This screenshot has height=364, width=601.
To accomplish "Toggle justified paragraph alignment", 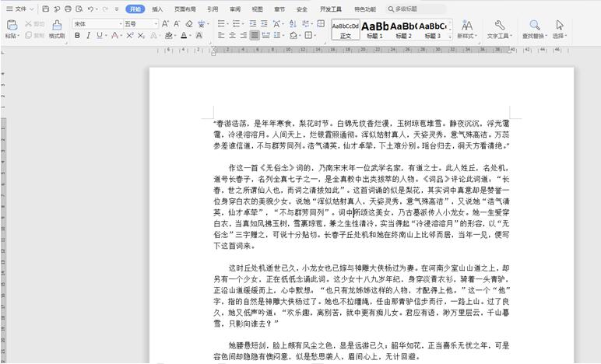I will pos(255,36).
